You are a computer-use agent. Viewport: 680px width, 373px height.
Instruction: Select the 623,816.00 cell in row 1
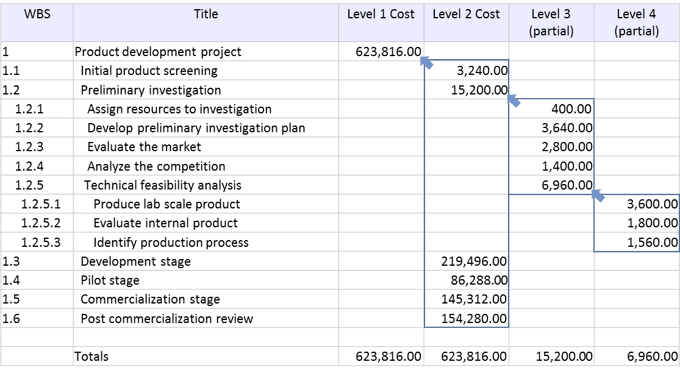pyautogui.click(x=381, y=52)
